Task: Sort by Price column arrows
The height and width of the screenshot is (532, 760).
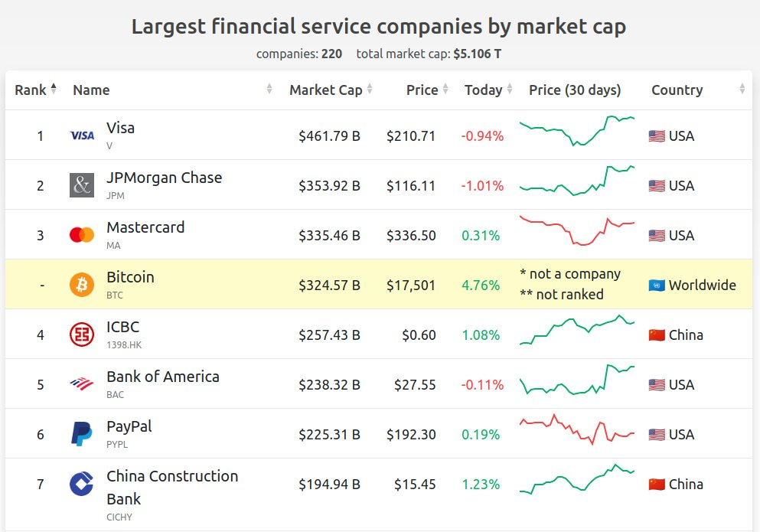Action: (x=445, y=89)
